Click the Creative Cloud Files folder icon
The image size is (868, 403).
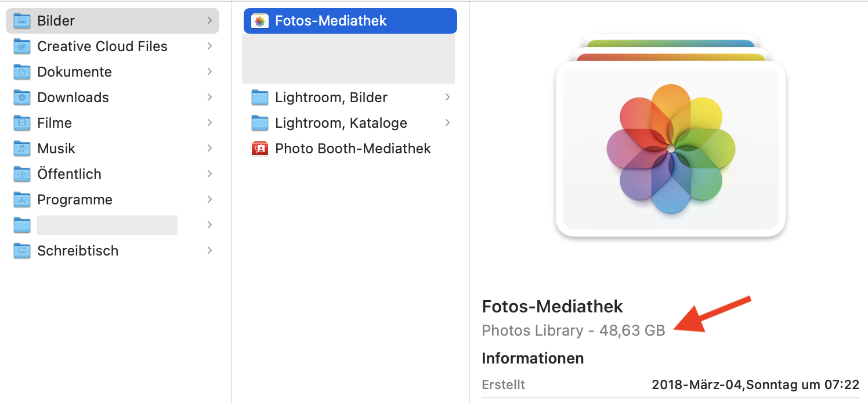22,46
